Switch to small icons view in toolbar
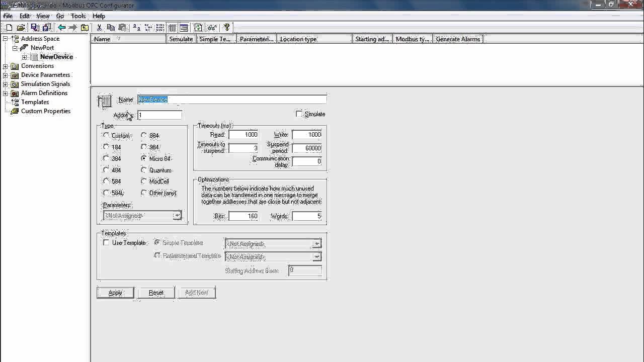The image size is (644, 362). (x=148, y=28)
